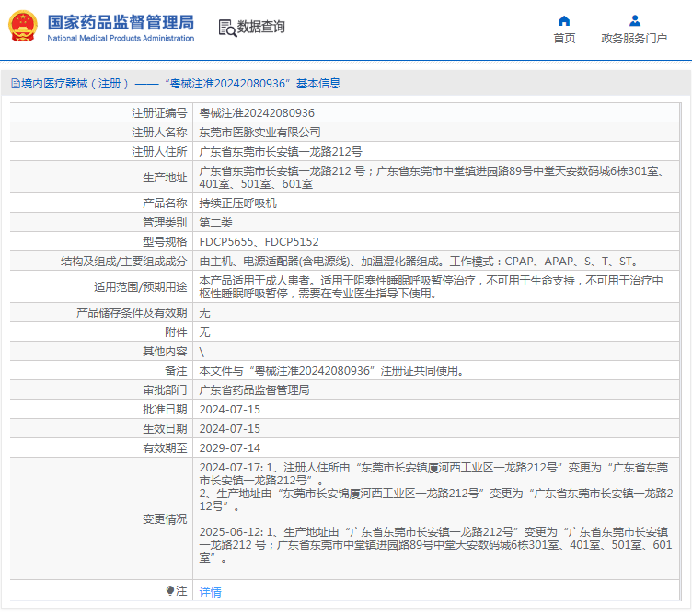
Task: Click 广东省东莞市长安镇一龙路212号 registrant address
Action: point(281,152)
